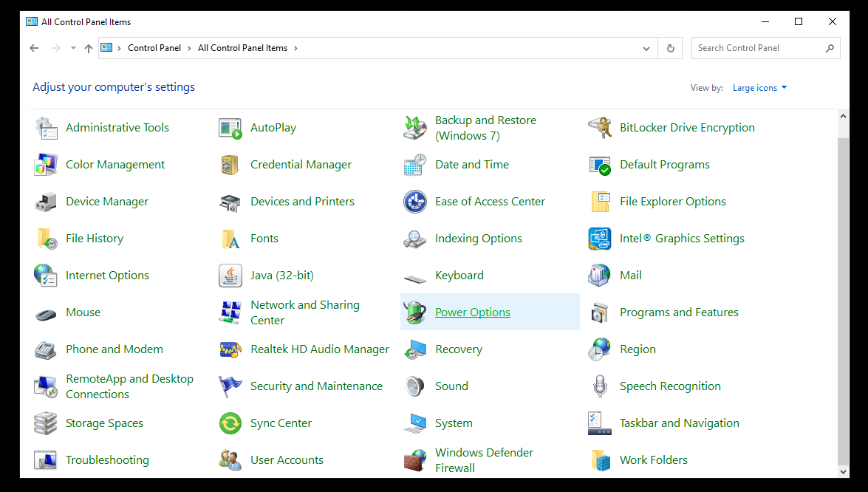Screen dimensions: 868x492
Task: Open the View by Large icons dropdown
Action: pos(759,88)
